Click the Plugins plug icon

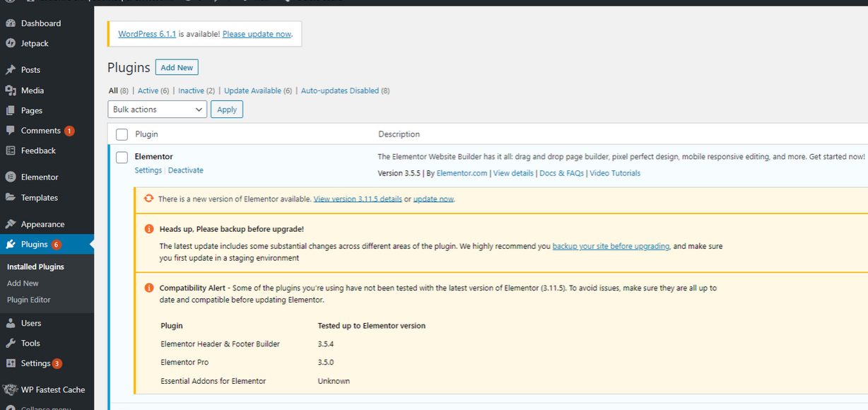(11, 245)
